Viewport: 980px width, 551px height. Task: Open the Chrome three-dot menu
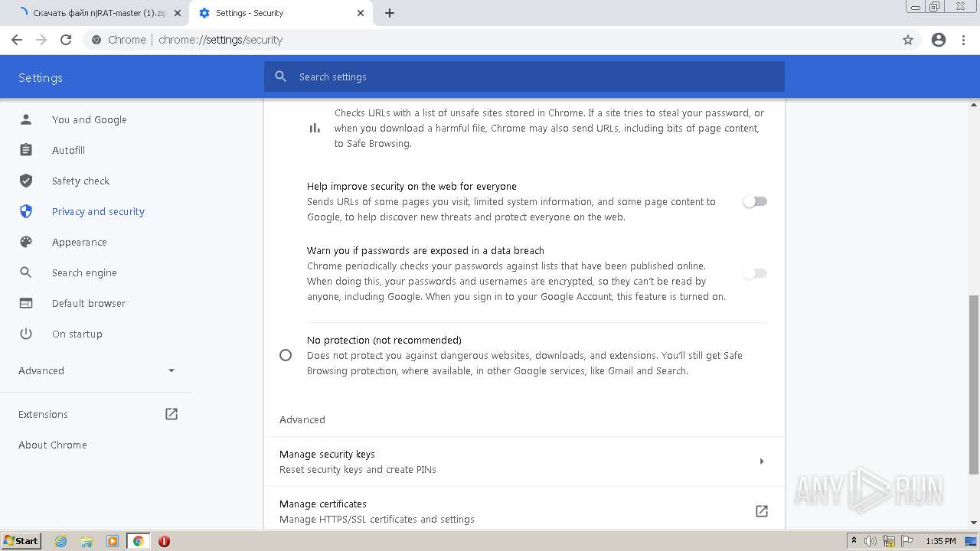coord(964,40)
